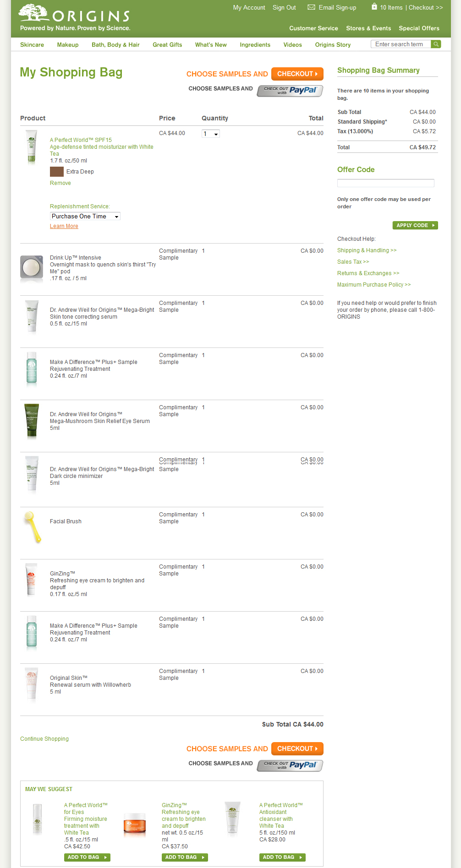Click the Offer Code input field
Viewport: 461px width, 868px height.
(386, 183)
